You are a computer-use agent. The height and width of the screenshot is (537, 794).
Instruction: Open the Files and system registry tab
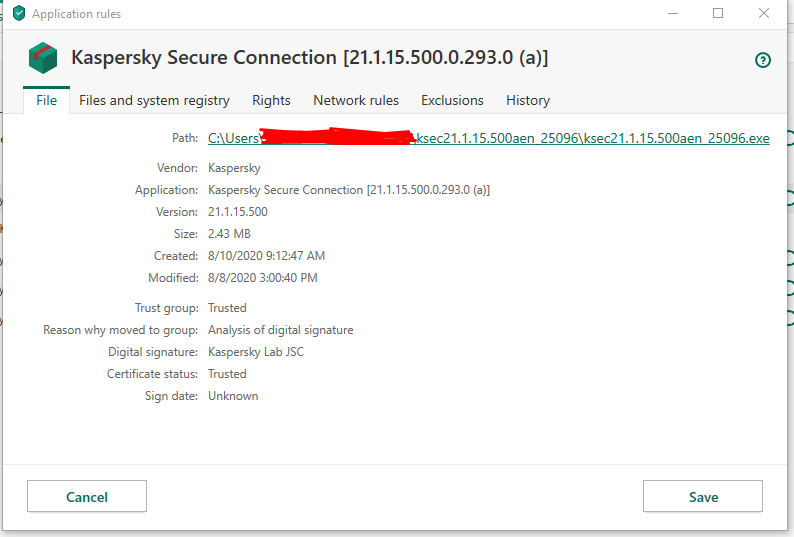pos(154,100)
